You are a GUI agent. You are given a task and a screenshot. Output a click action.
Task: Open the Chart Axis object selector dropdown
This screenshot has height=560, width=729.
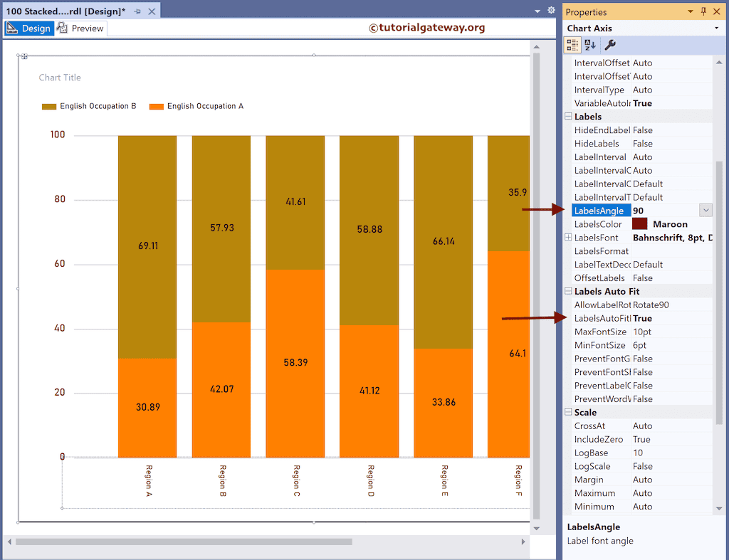(716, 28)
